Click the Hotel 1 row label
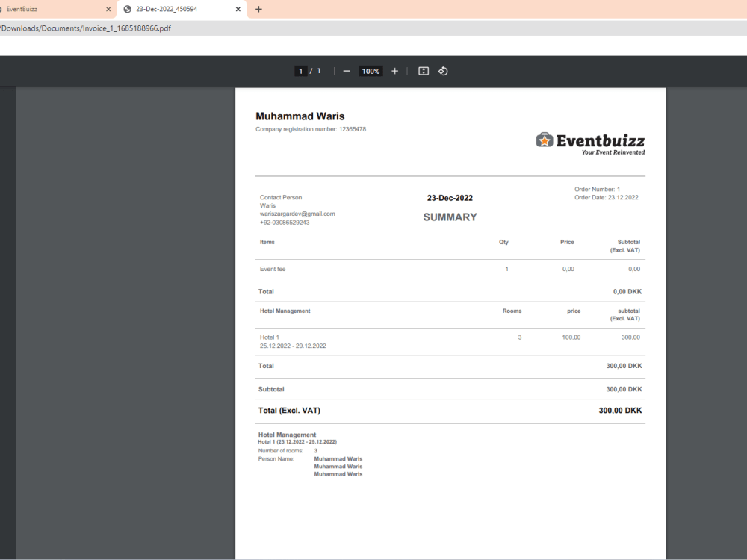The width and height of the screenshot is (747, 560). coord(269,337)
